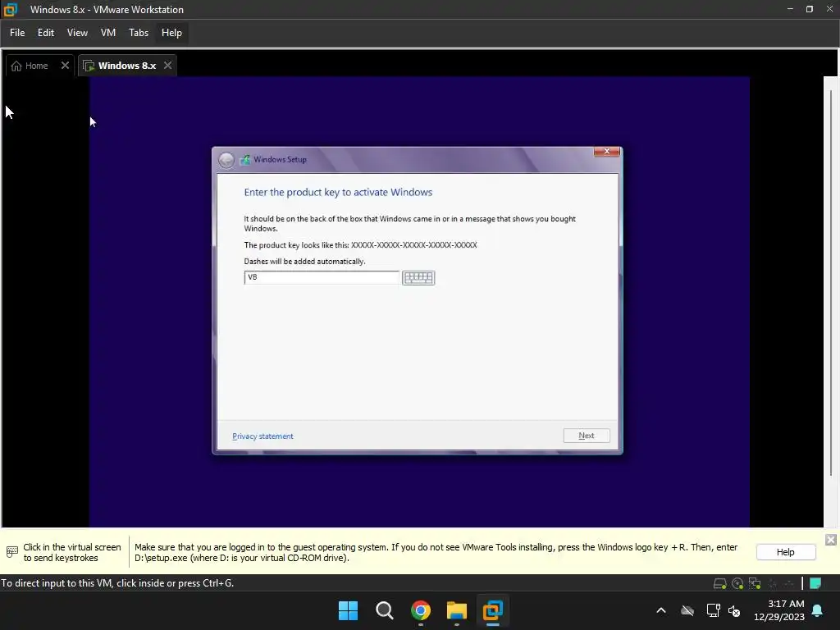This screenshot has height=630, width=840.
Task: Click the Windows 8.x tab VM icon
Action: pos(89,66)
